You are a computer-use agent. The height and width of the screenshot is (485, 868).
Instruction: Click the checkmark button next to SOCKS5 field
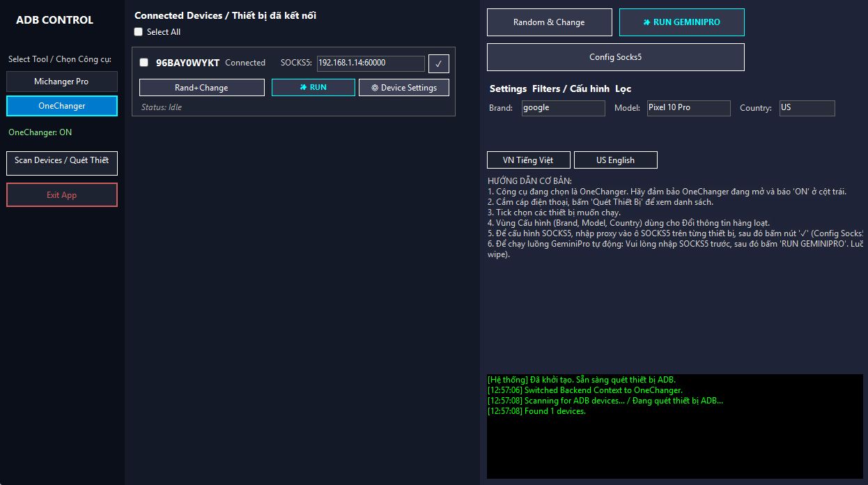click(x=438, y=63)
